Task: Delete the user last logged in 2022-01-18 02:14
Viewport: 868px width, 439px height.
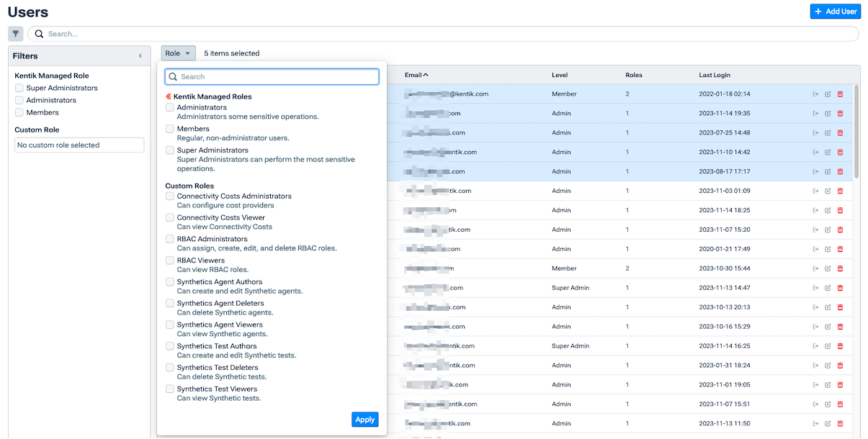Action: coord(840,94)
